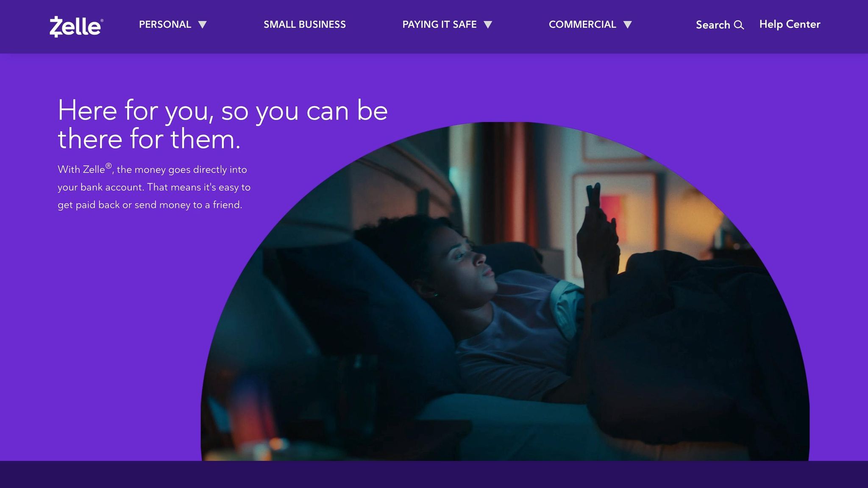
Task: Click 'get paid back or send money' line
Action: [150, 205]
